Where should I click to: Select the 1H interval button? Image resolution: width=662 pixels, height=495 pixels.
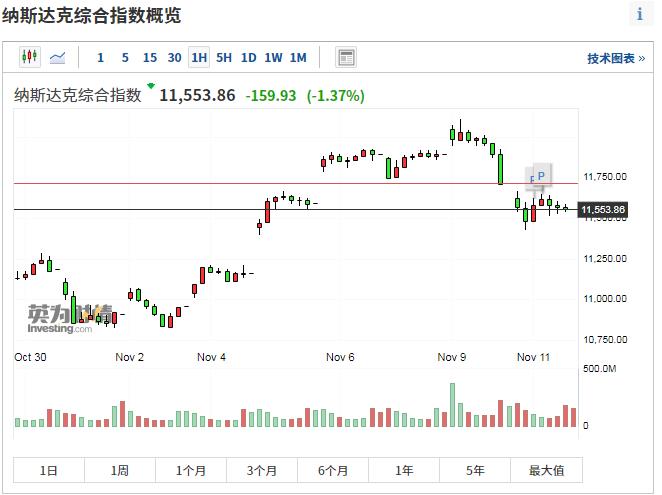[199, 58]
